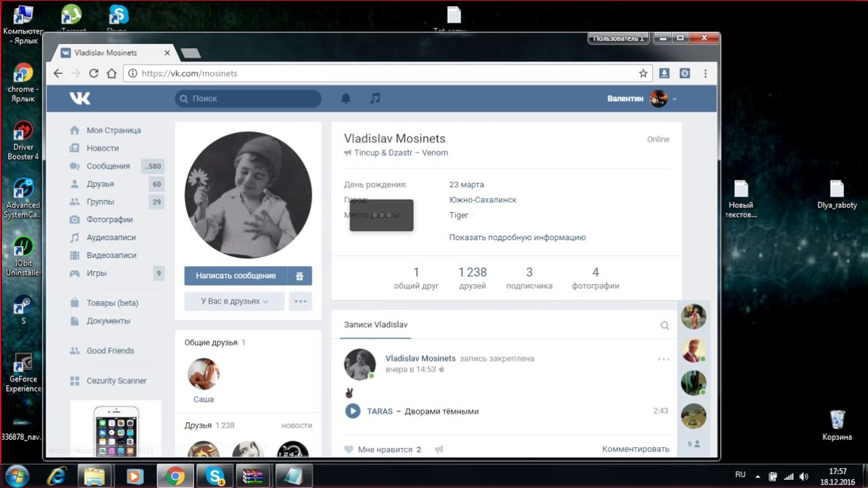Click the volume icon in system tray
This screenshot has width=868, height=488.
(804, 476)
